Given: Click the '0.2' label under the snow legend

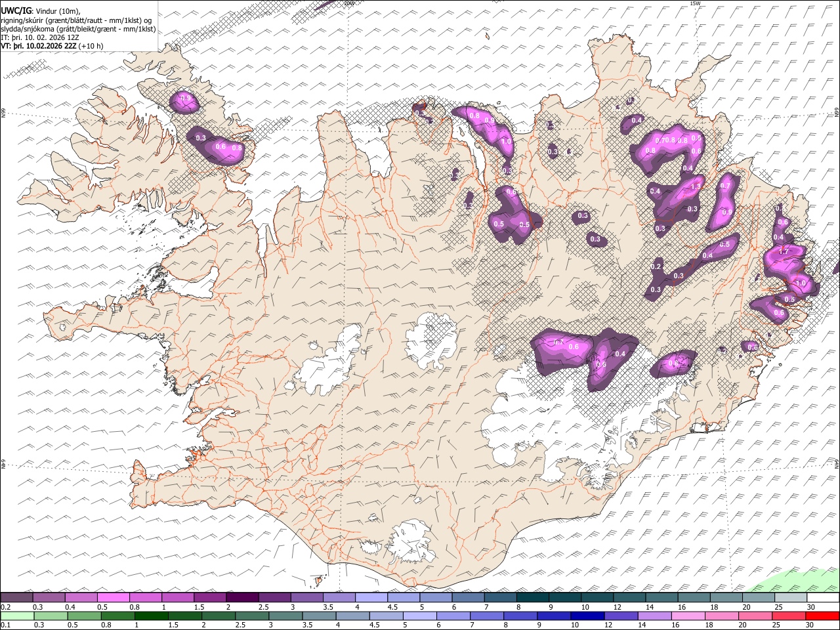Looking at the screenshot, I should point(5,607).
